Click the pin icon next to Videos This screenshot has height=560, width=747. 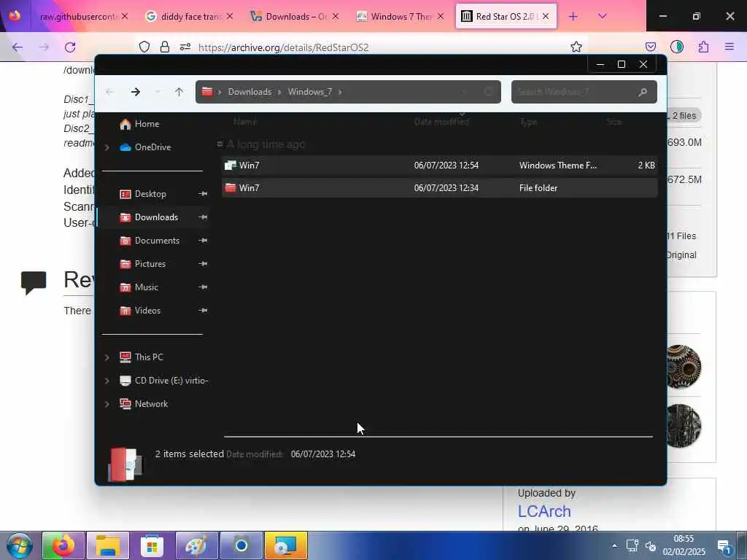coord(203,311)
